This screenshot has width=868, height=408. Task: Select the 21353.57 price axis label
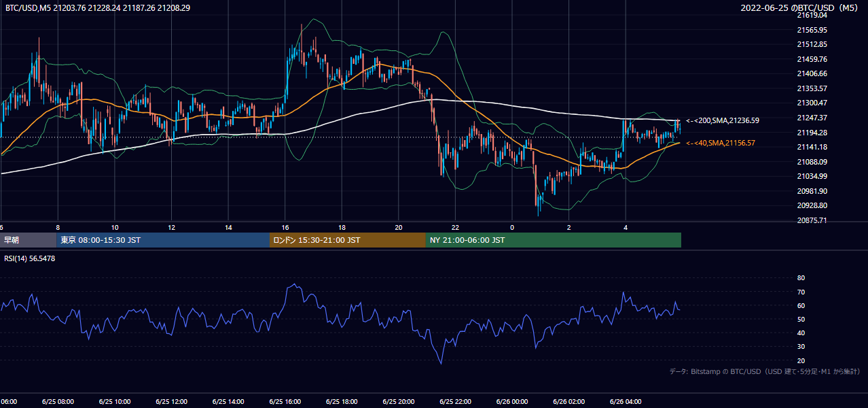(811, 88)
